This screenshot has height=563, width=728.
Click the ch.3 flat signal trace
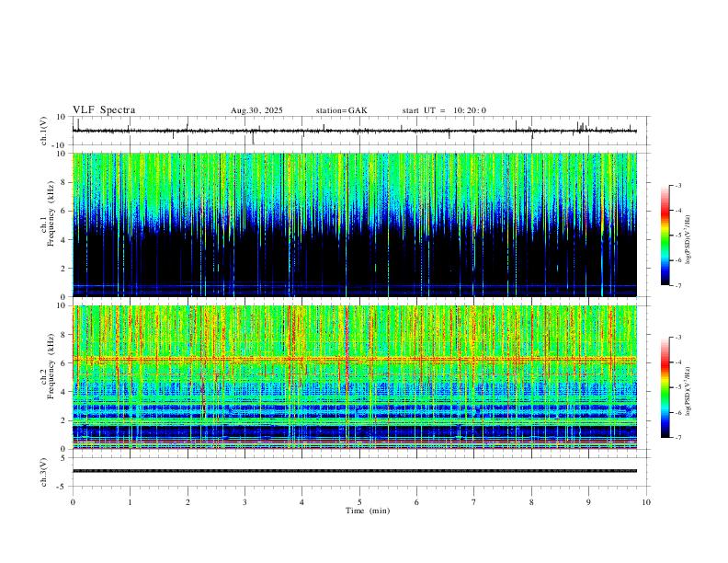[355, 471]
